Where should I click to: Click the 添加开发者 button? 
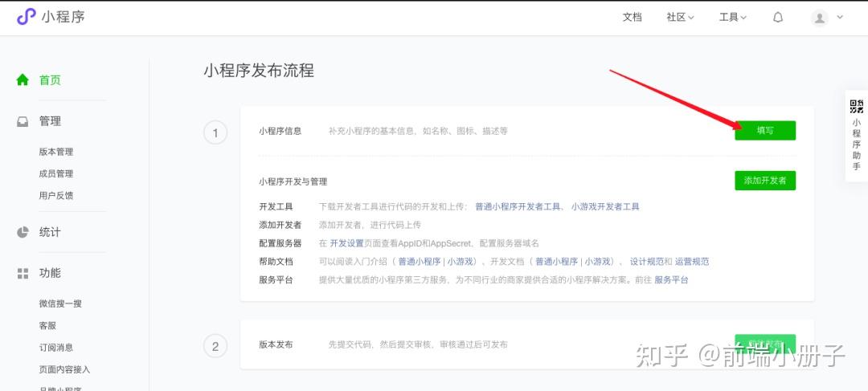(765, 181)
